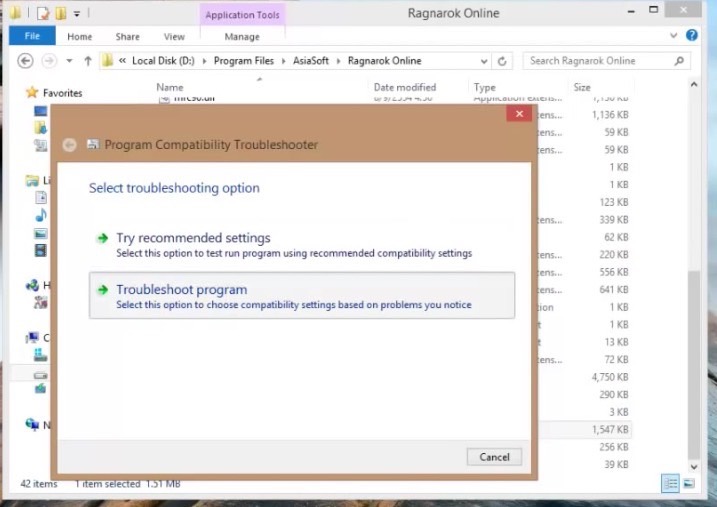Click scroll up arrow of file list
Screen dimensions: 717x507
click(694, 85)
